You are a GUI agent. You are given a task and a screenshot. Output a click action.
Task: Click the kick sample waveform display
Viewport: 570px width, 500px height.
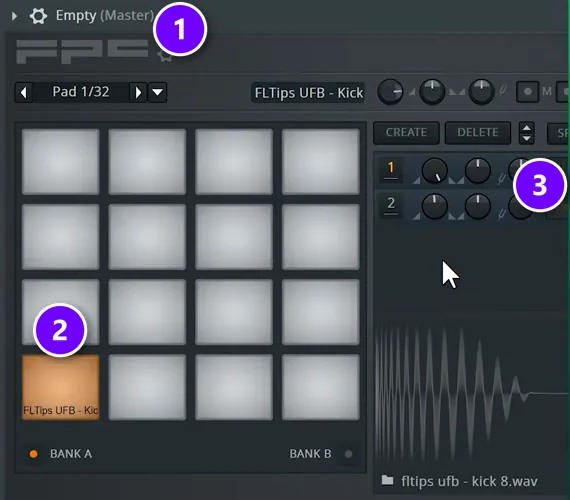pos(471,393)
